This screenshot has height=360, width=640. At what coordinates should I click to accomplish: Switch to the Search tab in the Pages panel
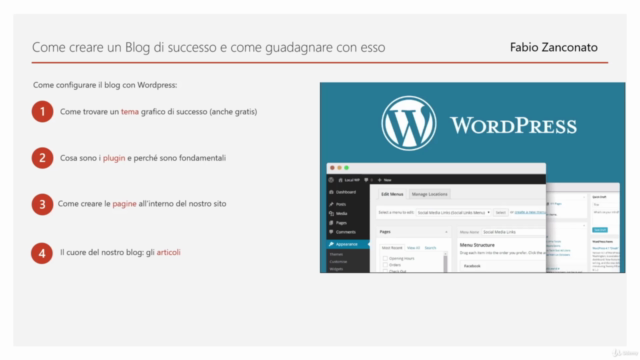tap(430, 248)
